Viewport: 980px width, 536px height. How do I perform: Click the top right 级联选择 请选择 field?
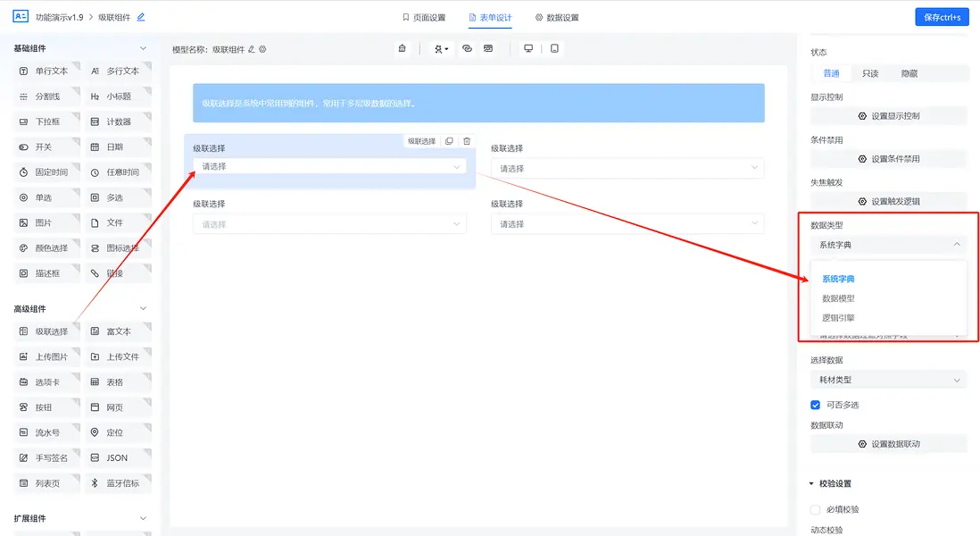click(x=627, y=168)
